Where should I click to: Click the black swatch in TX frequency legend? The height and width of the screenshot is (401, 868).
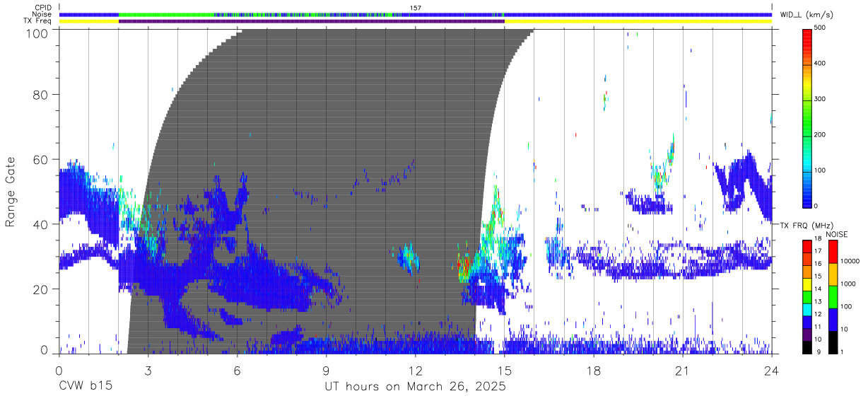point(807,347)
